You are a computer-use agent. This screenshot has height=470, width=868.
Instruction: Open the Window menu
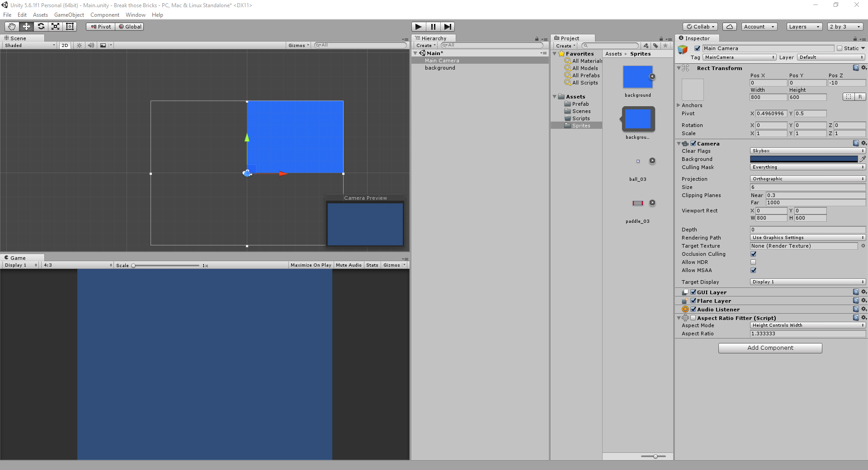tap(136, 15)
